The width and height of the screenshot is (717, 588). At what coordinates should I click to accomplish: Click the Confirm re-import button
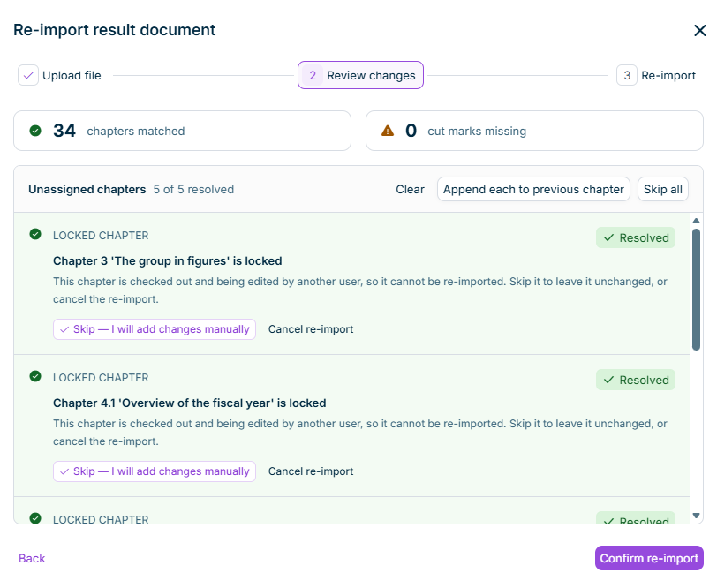click(x=649, y=558)
